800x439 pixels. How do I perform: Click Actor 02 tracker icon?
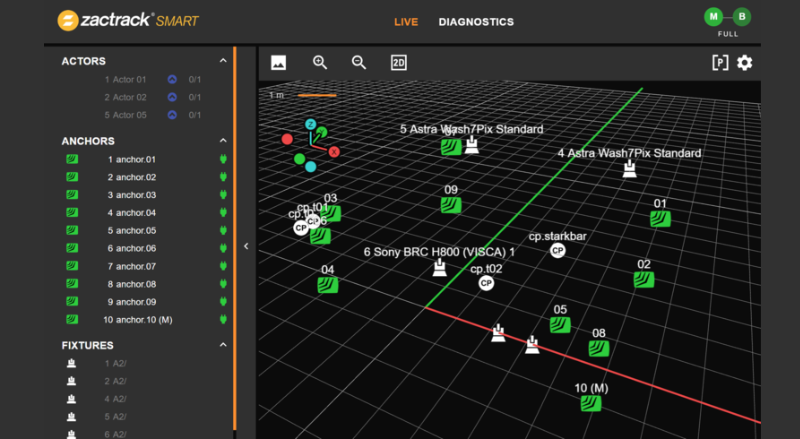click(172, 97)
